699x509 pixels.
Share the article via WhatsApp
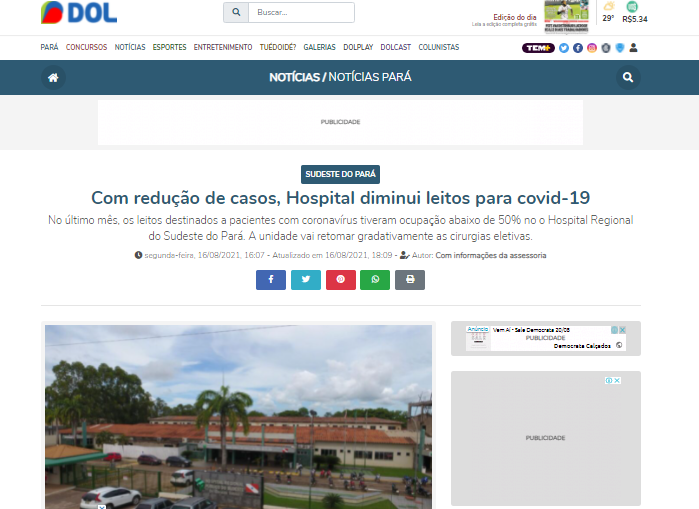[375, 280]
